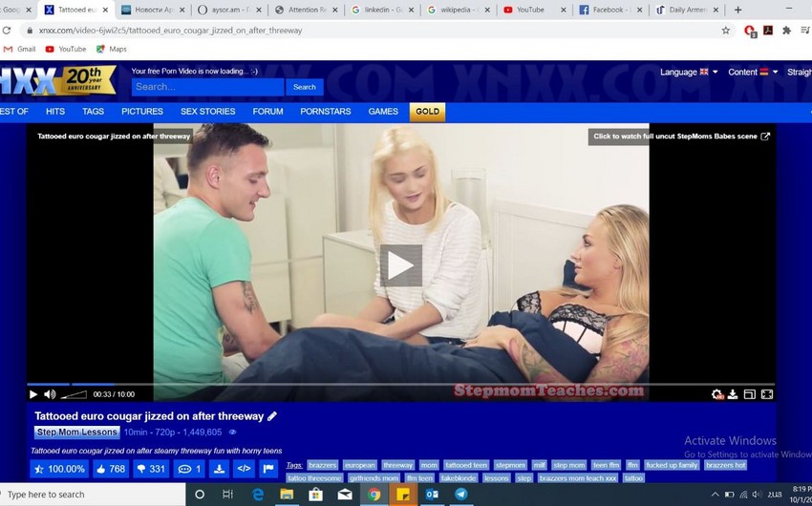Report the video with the flag icon
The width and height of the screenshot is (812, 506).
[268, 469]
